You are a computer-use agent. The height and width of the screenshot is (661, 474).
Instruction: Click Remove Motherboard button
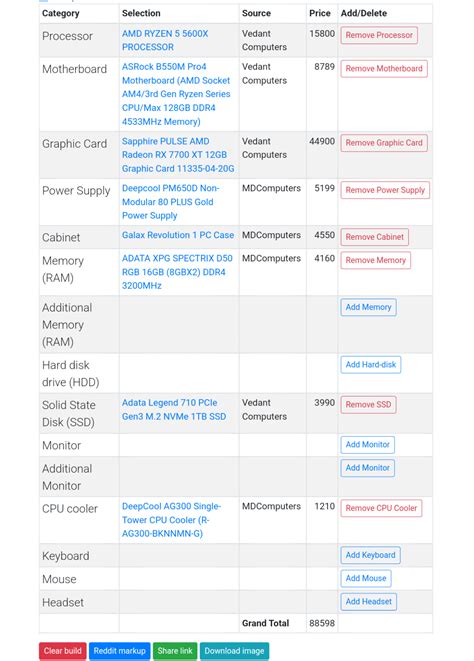[x=384, y=69]
